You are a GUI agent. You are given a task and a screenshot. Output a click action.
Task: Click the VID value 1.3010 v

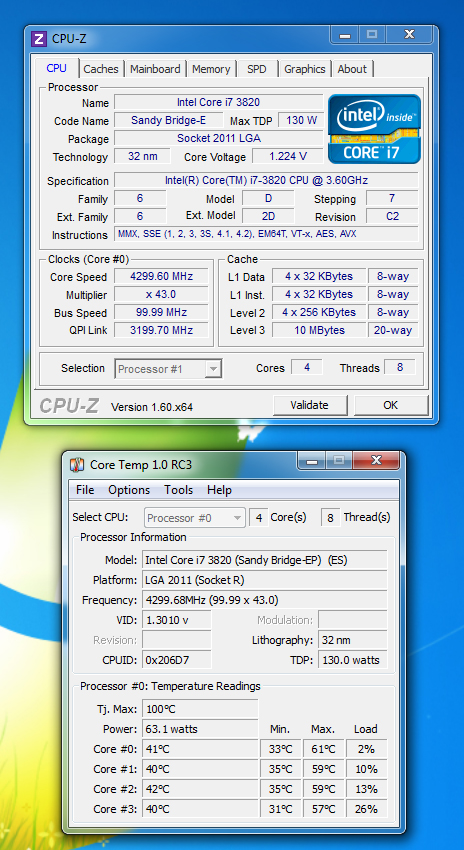pyautogui.click(x=177, y=620)
